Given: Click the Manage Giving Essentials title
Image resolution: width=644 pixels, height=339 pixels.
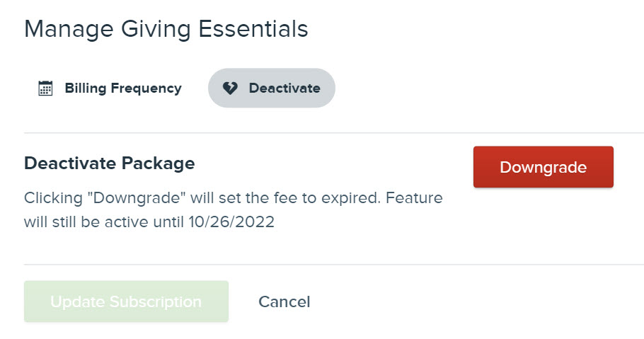Looking at the screenshot, I should (x=166, y=29).
